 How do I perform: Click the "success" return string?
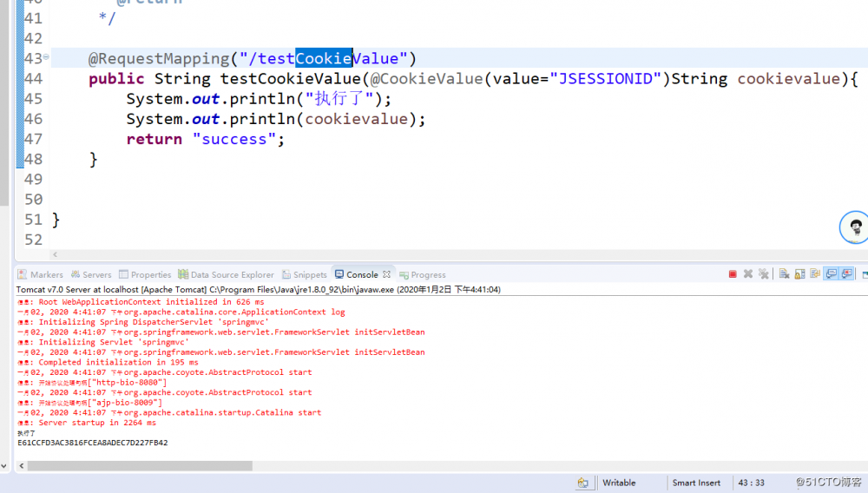tap(233, 139)
